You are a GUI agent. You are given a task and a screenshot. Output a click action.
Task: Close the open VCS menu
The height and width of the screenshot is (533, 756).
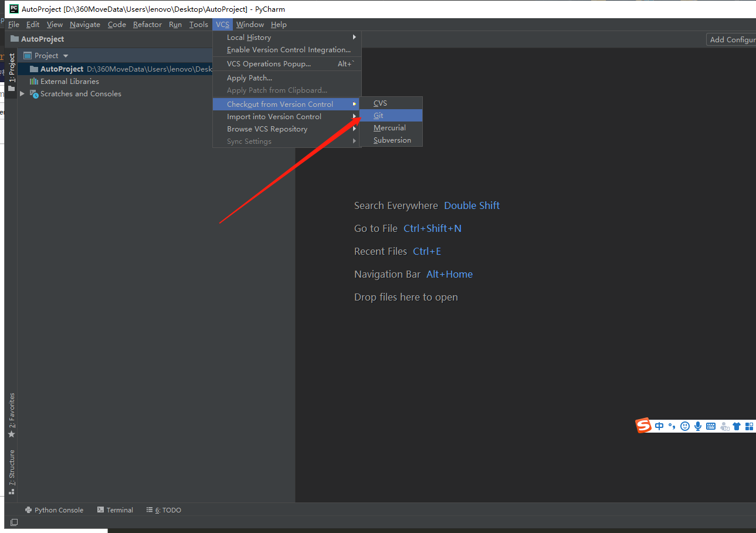222,24
